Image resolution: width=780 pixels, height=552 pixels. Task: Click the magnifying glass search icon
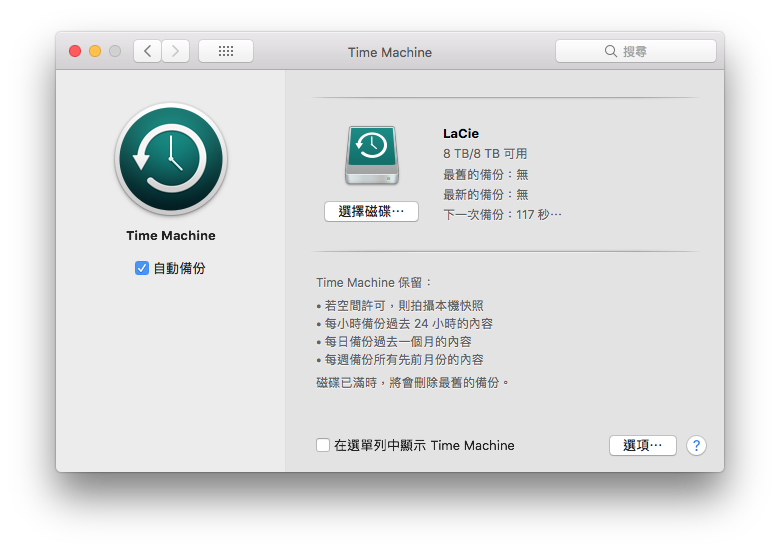click(610, 51)
